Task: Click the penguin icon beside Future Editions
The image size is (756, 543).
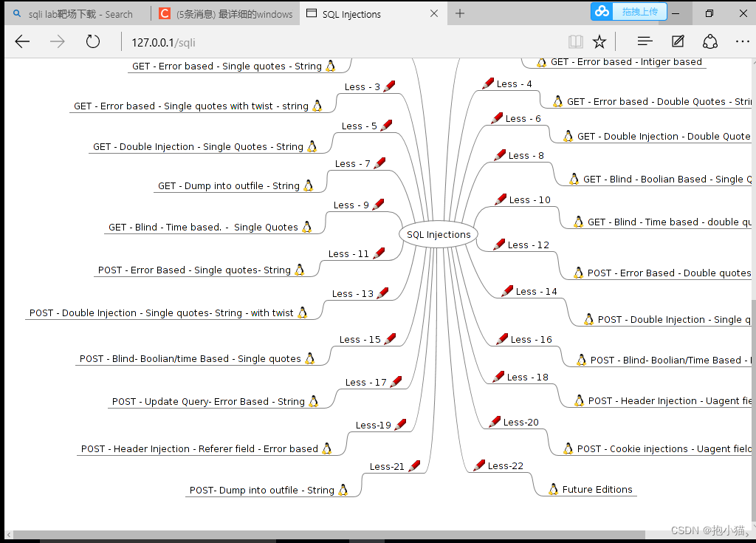Action: click(553, 489)
